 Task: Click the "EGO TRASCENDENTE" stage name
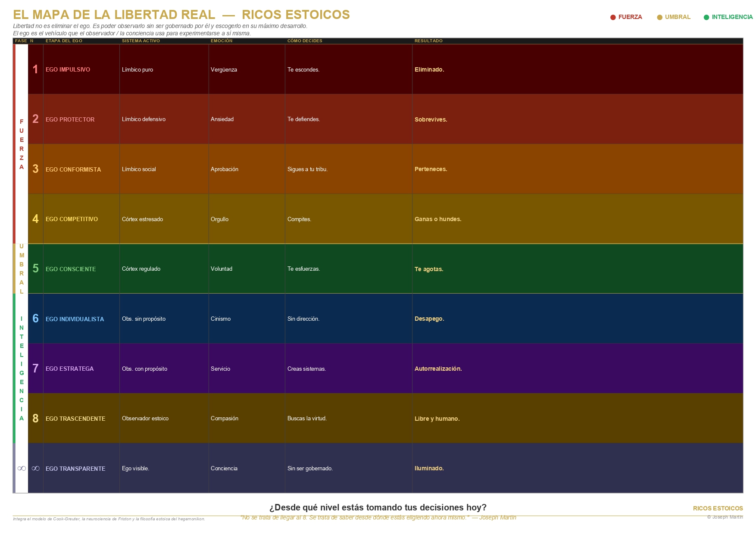coord(75,419)
